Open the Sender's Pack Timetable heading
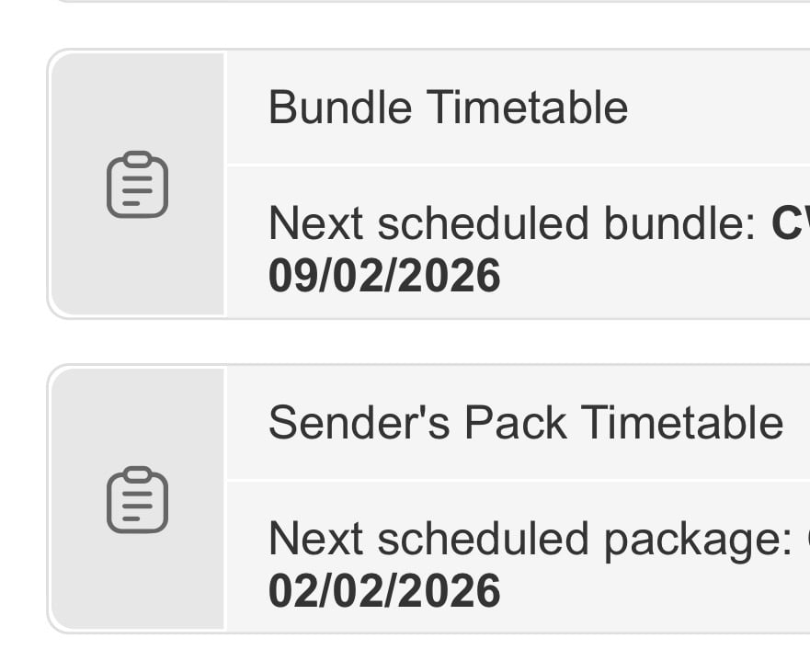The height and width of the screenshot is (672, 810). pyautogui.click(x=525, y=424)
